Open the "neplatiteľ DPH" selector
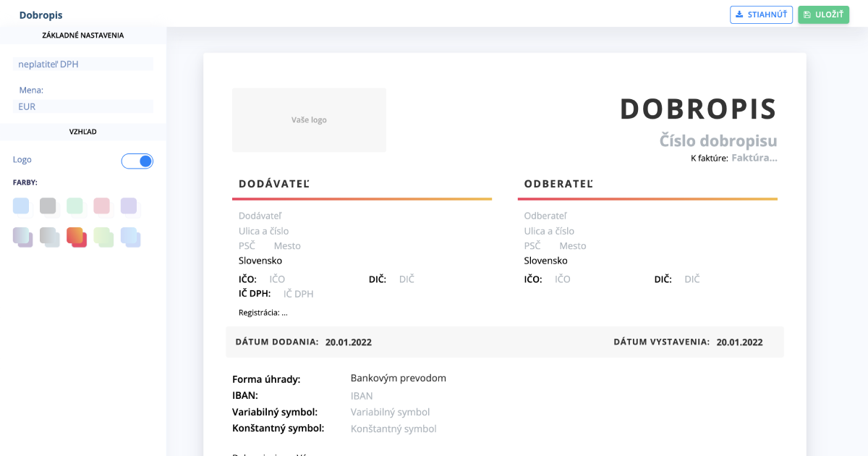Screen dimensions: 868x456 [x=83, y=64]
